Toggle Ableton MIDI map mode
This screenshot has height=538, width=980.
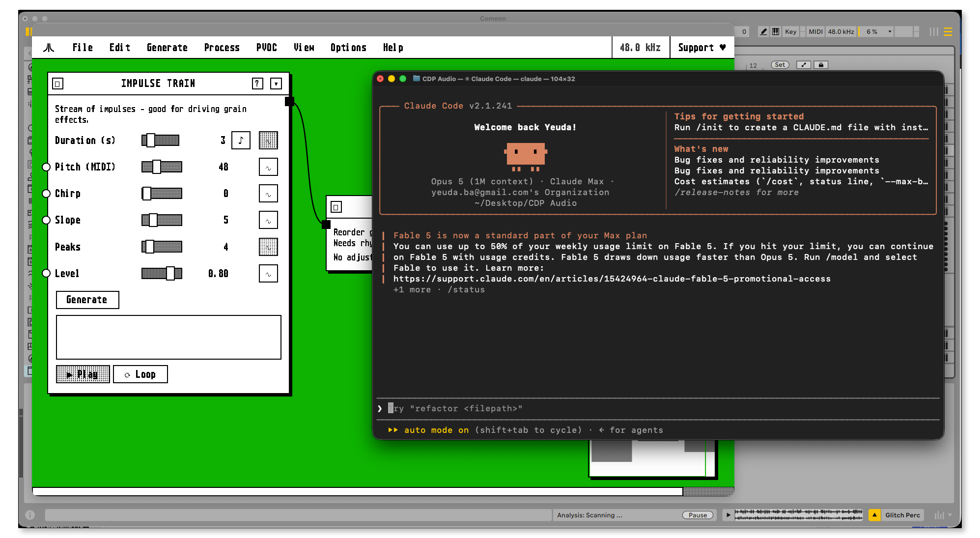[815, 31]
